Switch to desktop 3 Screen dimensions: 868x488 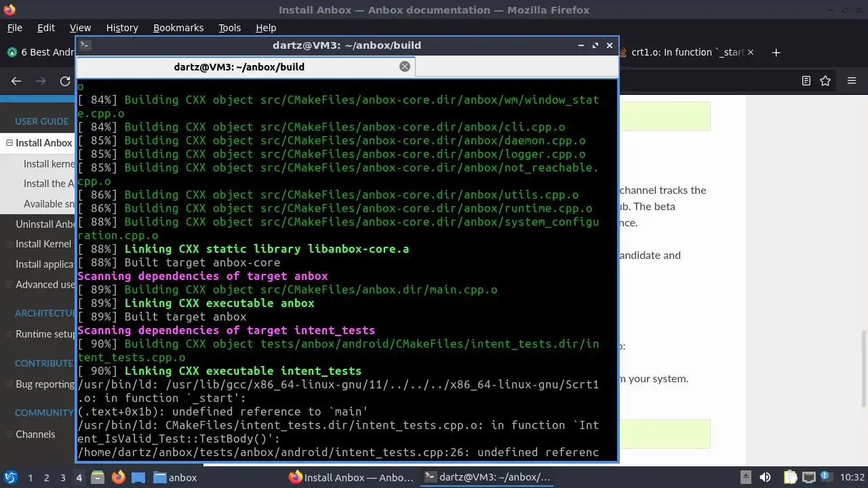[x=62, y=477]
